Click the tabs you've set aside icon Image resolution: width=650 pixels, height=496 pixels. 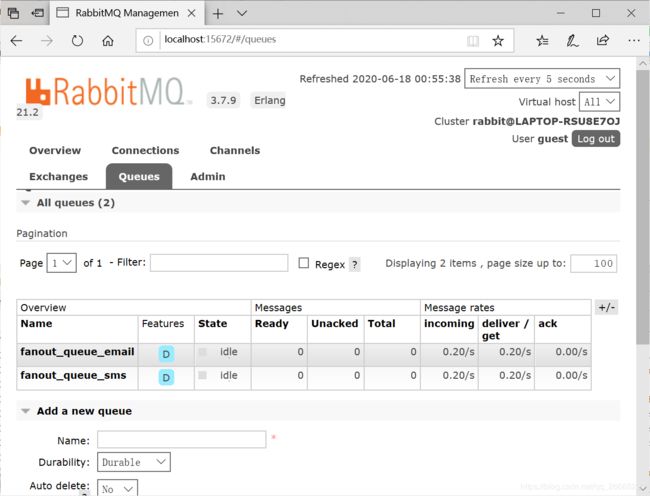[x=13, y=13]
